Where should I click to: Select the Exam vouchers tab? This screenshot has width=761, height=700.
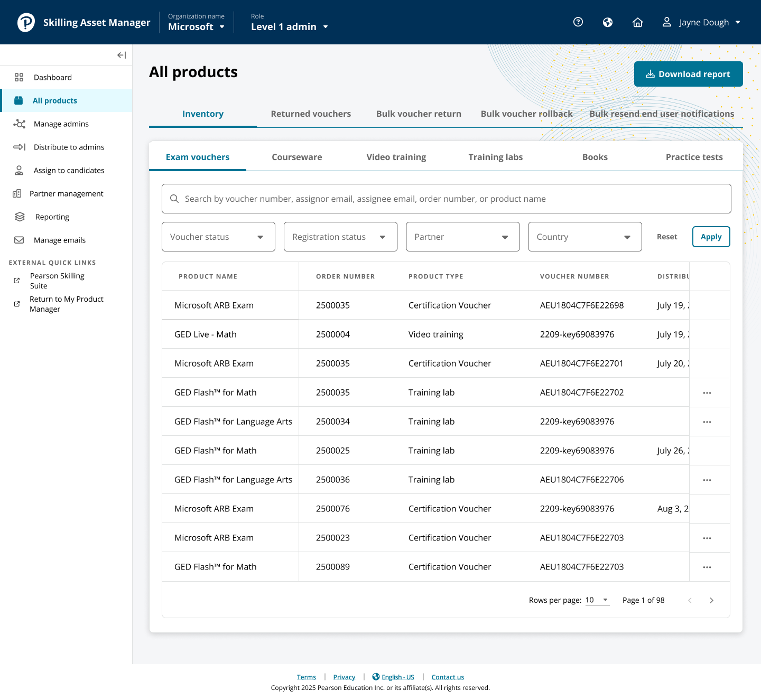[x=198, y=157]
